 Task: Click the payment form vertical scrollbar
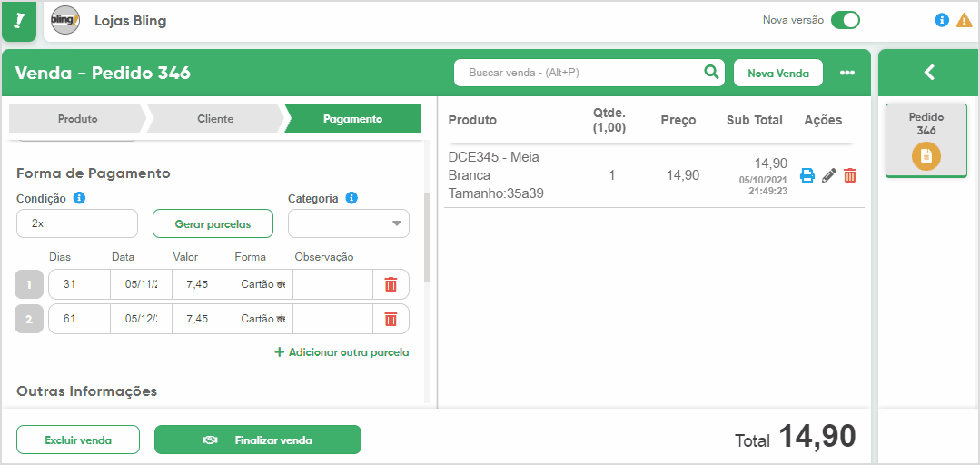[x=427, y=238]
